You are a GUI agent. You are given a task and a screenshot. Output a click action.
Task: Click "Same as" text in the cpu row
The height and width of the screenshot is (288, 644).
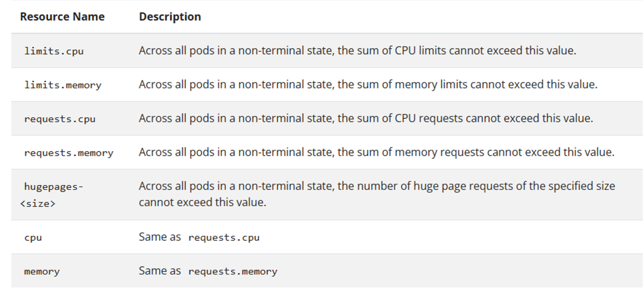point(160,237)
